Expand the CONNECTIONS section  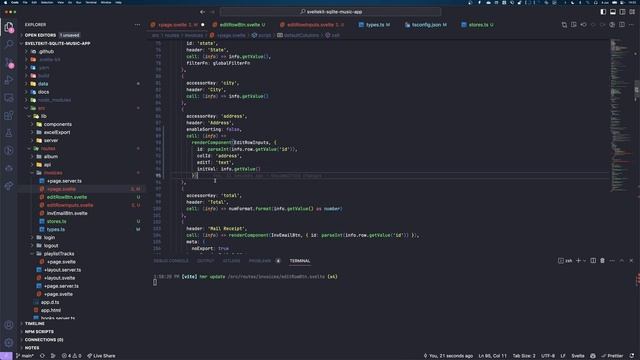pos(44,340)
